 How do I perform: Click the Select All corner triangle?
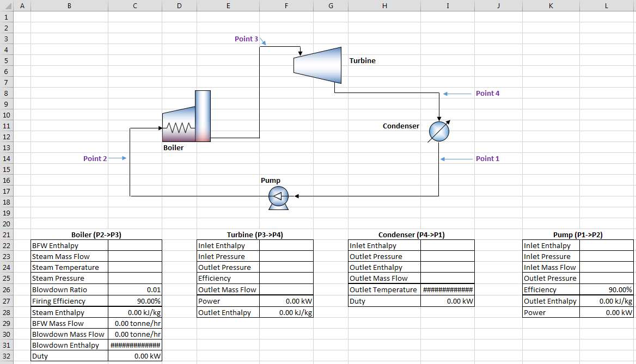(7, 5)
